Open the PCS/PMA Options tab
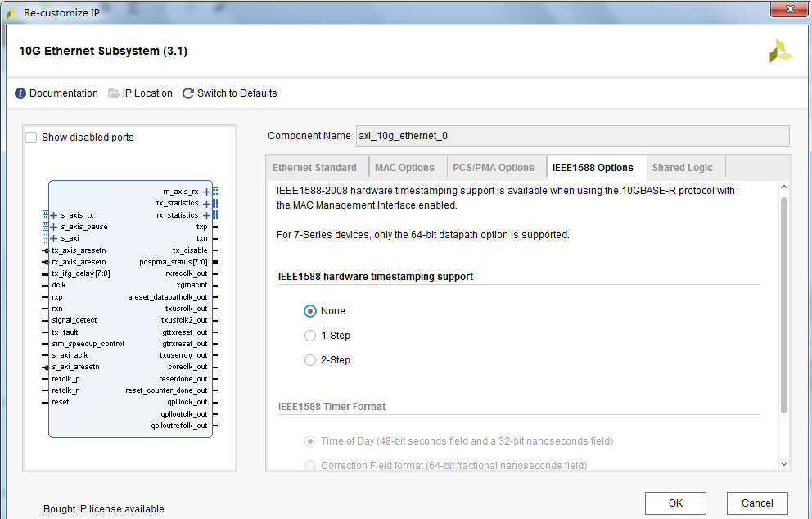 point(494,168)
